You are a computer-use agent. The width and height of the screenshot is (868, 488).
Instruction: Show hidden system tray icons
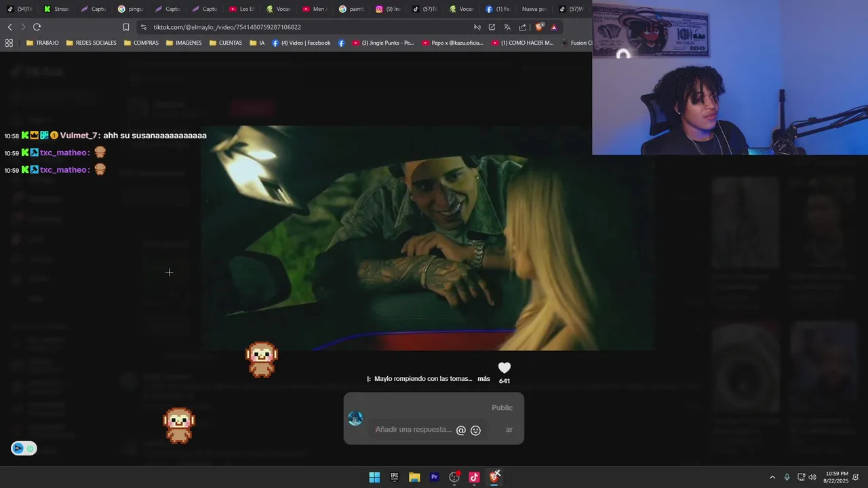point(772,477)
